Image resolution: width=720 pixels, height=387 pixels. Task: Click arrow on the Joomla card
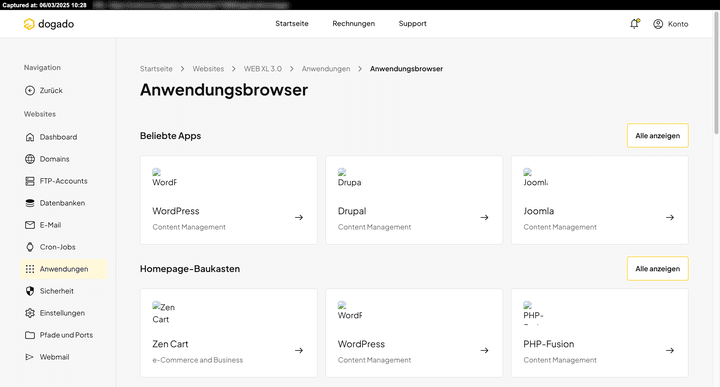[x=670, y=218]
